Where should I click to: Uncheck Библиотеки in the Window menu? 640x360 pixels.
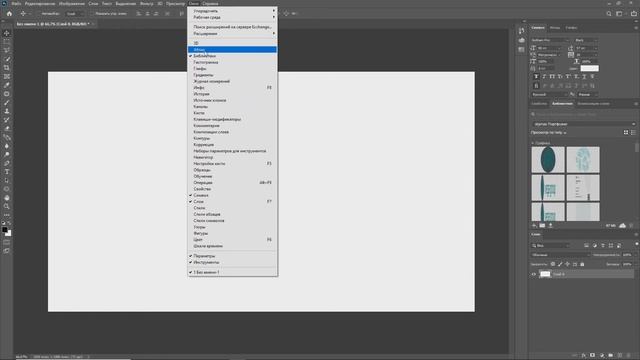[x=232, y=56]
